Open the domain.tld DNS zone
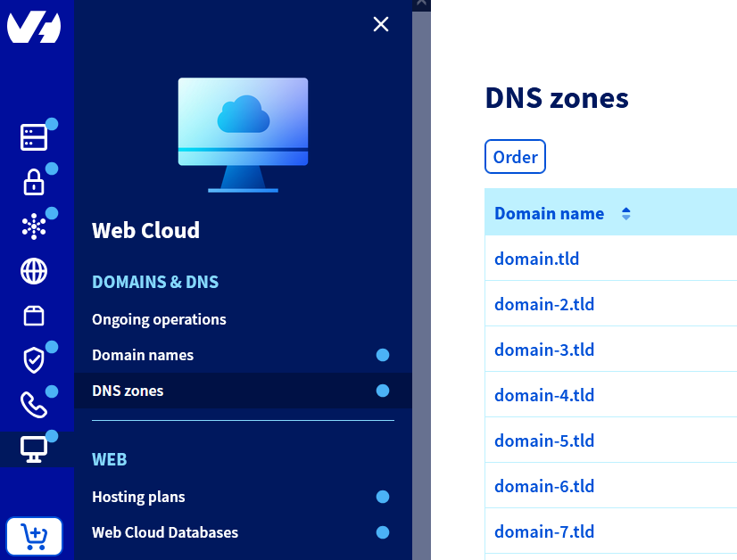This screenshot has width=737, height=560. [536, 259]
